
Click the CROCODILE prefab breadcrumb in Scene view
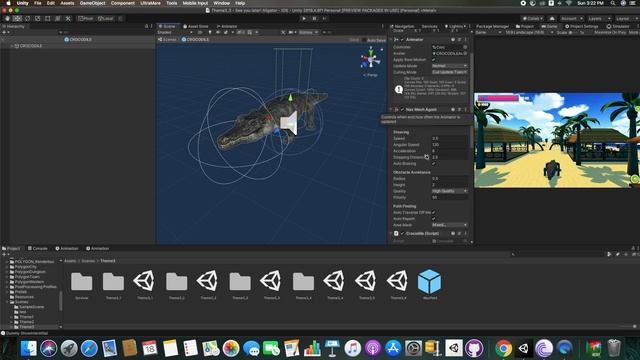(195, 40)
